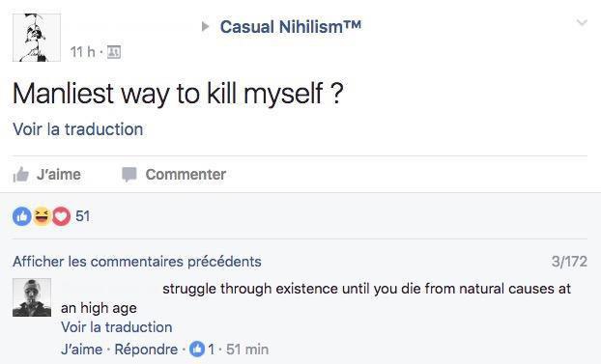
Task: Click the post author's profile picture
Action: 37,38
